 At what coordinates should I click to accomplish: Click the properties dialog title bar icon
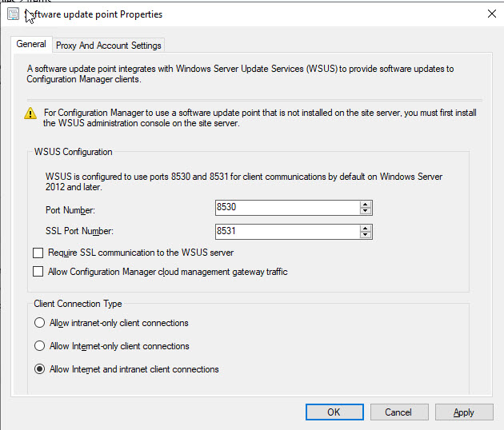point(12,14)
